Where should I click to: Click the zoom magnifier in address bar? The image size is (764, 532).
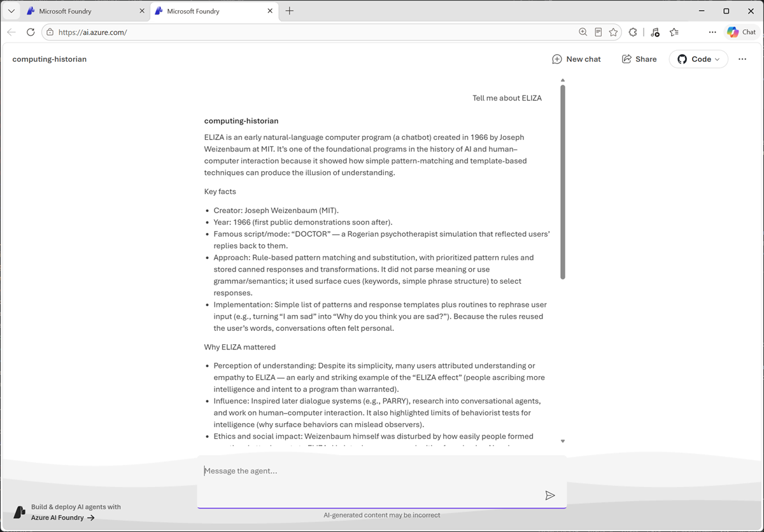tap(583, 32)
